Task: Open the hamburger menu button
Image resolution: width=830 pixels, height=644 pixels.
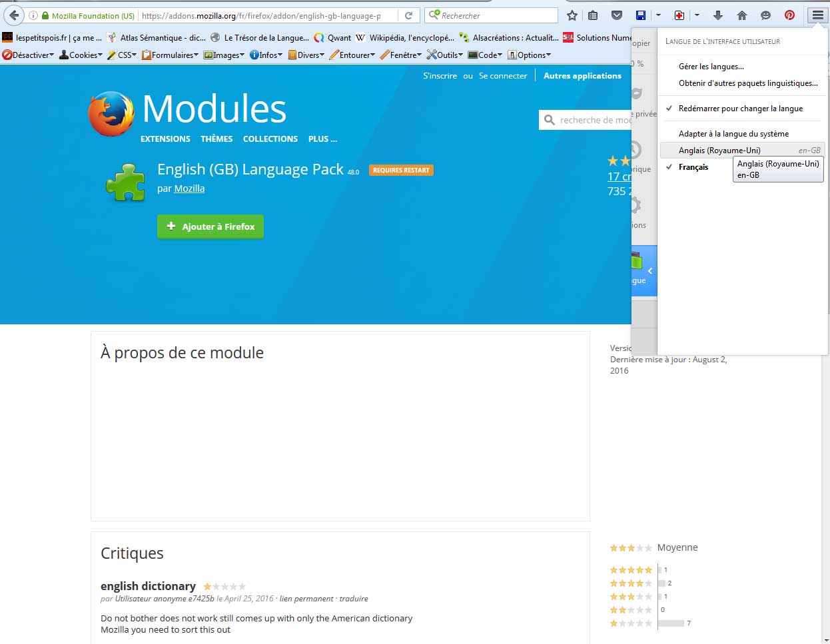Action: click(x=817, y=15)
